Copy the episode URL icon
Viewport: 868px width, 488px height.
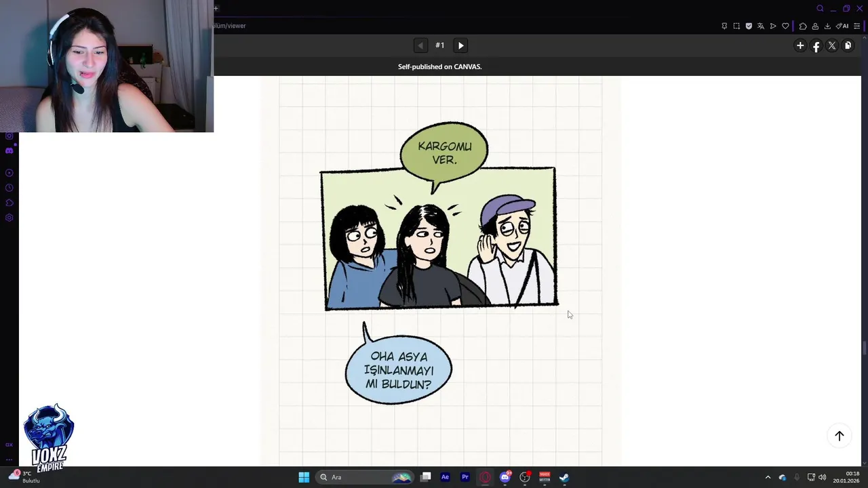[848, 45]
